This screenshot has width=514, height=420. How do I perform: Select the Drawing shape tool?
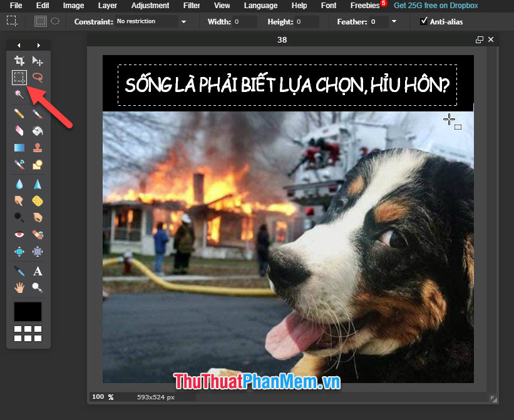click(38, 165)
